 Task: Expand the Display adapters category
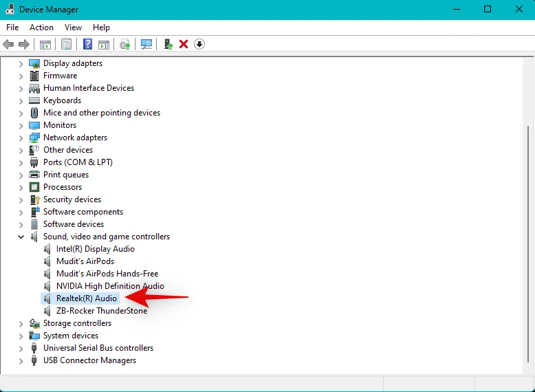(x=21, y=63)
